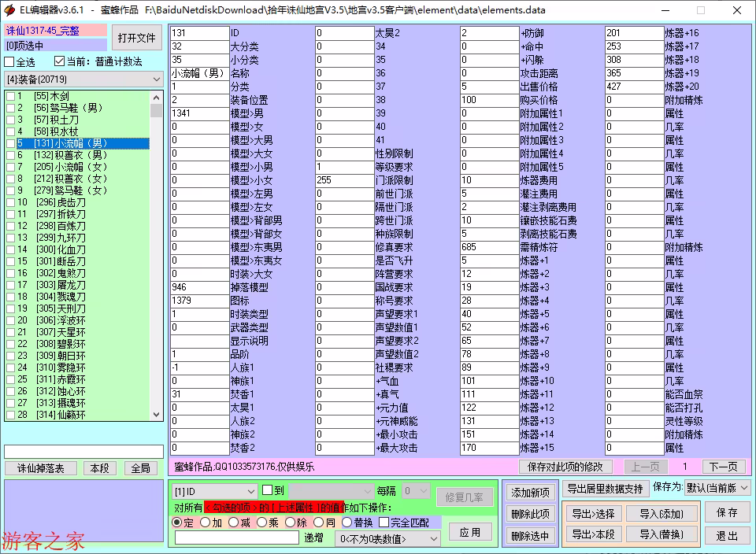The width and height of the screenshot is (756, 554).
Task: Check the box beside item [55]木剑
Action: (9, 96)
